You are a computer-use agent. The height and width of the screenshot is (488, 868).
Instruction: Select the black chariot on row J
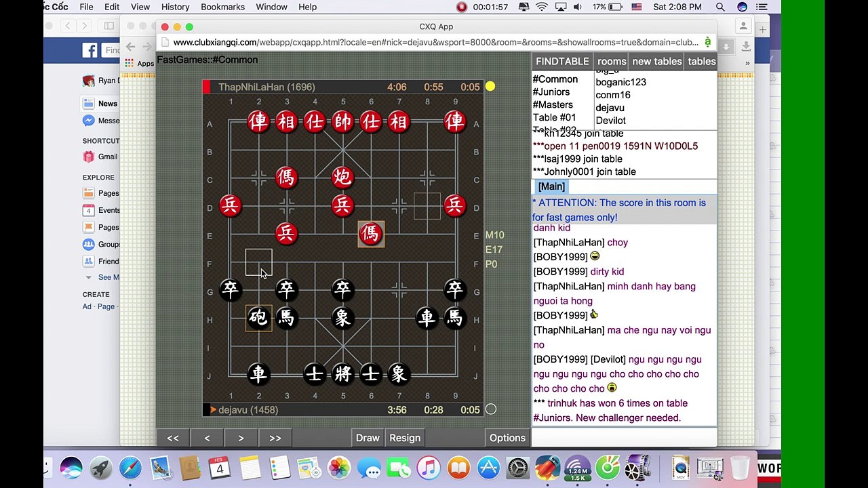pos(258,373)
